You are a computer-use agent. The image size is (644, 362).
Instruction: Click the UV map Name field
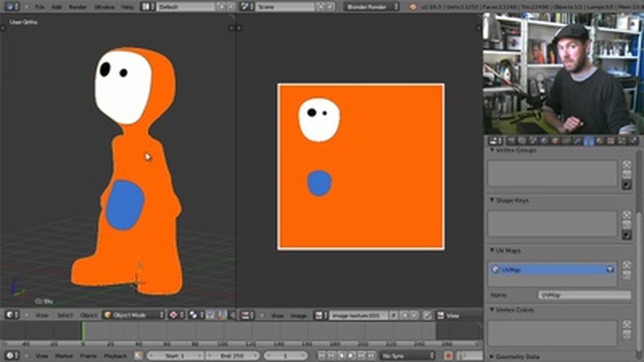point(584,295)
